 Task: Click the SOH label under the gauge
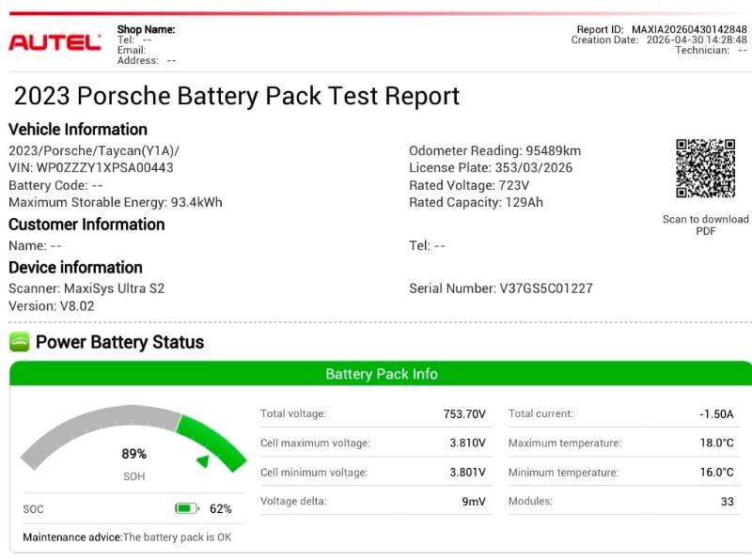point(133,476)
